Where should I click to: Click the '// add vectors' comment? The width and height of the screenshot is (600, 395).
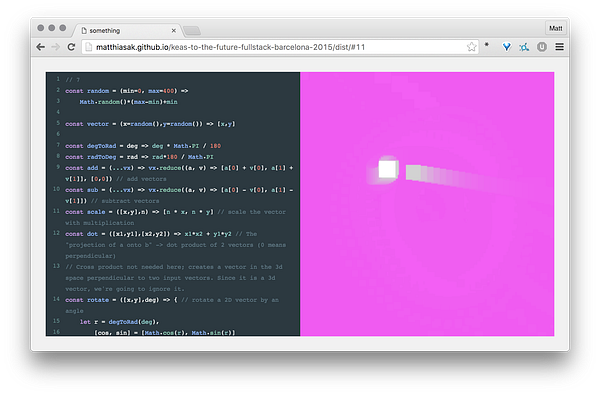[141, 179]
